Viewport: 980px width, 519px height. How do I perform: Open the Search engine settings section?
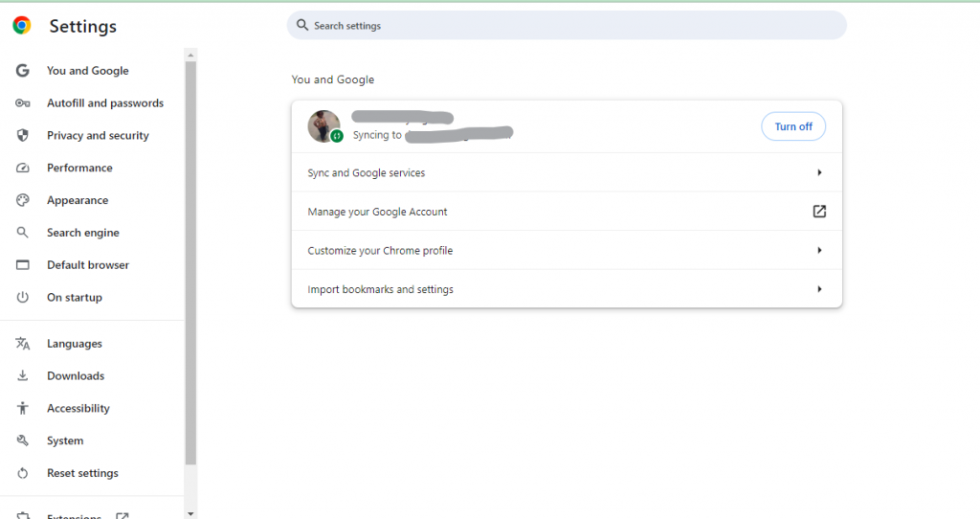click(82, 233)
